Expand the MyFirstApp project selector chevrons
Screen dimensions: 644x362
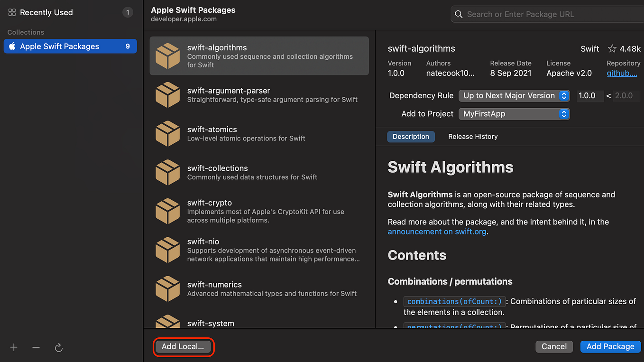tap(564, 114)
